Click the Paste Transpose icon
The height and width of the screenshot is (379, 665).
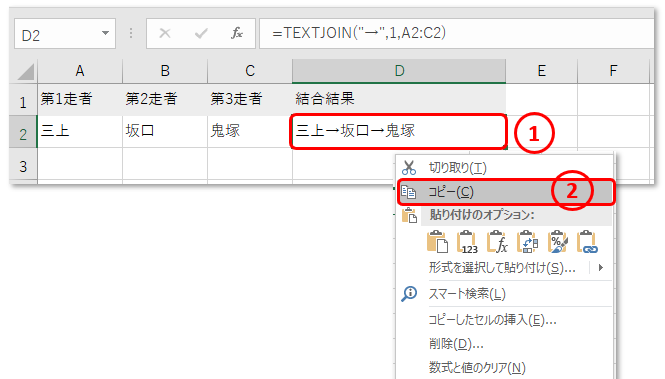(x=527, y=242)
